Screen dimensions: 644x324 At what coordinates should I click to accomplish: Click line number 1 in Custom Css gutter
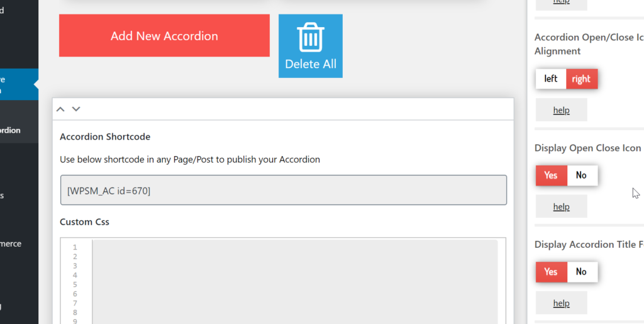point(75,247)
